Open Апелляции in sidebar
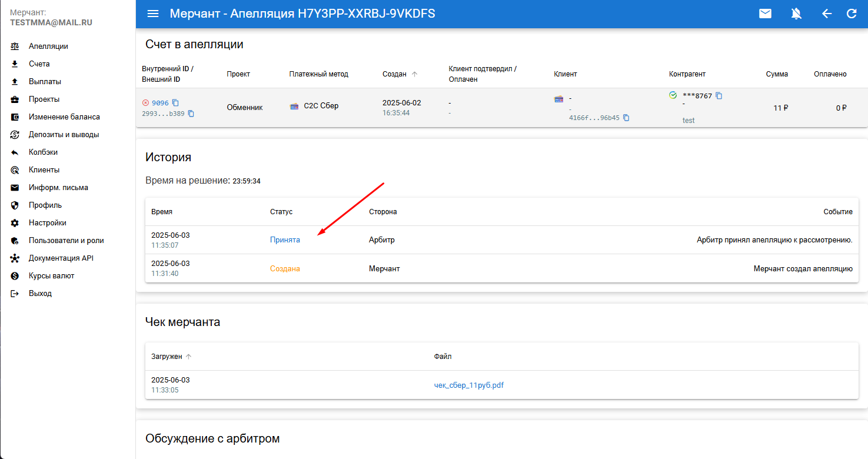This screenshot has width=868, height=459. pyautogui.click(x=48, y=46)
